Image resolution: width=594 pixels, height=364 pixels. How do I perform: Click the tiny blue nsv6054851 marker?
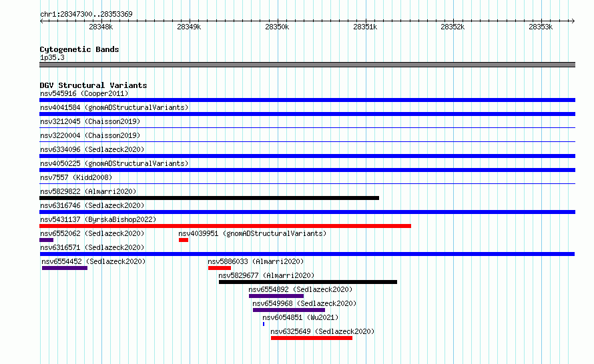click(x=264, y=324)
